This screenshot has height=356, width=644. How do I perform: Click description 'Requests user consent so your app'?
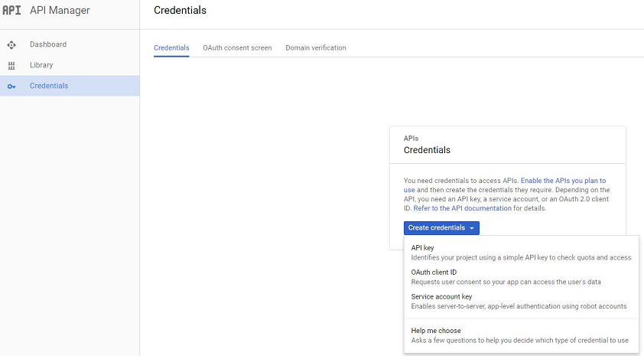click(x=506, y=282)
